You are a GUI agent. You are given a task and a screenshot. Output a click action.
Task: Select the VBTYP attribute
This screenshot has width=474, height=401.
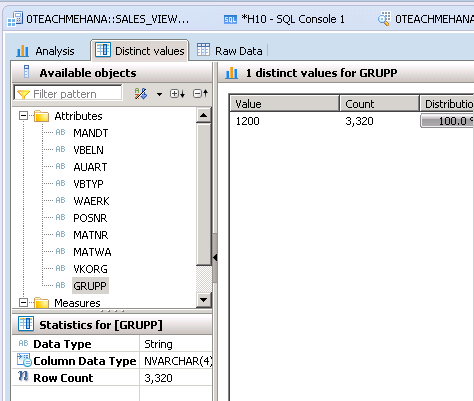[x=88, y=184]
